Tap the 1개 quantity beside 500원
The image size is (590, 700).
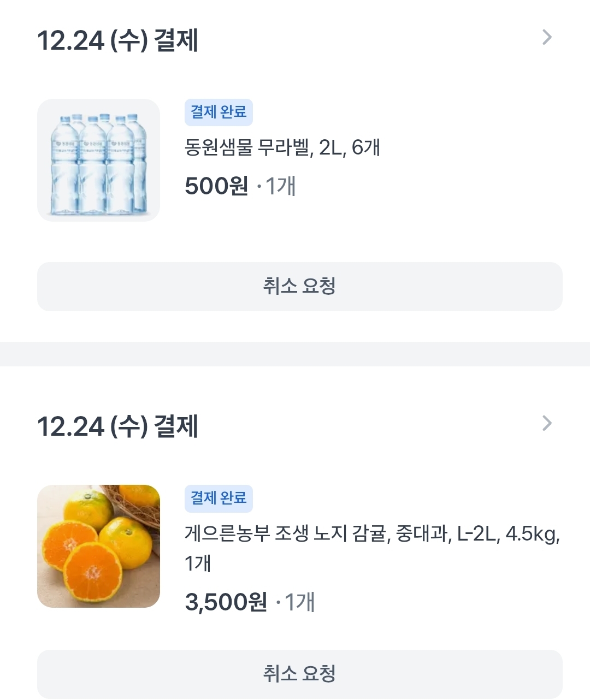(x=280, y=186)
